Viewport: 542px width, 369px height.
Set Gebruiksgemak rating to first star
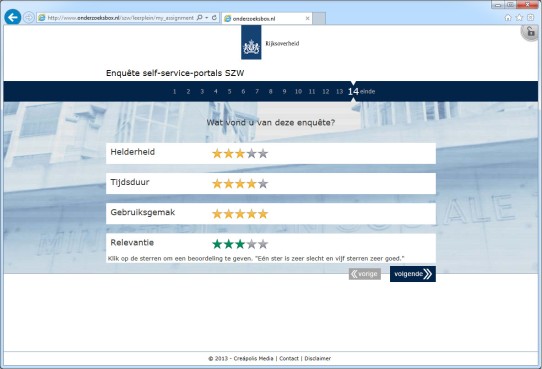point(217,214)
